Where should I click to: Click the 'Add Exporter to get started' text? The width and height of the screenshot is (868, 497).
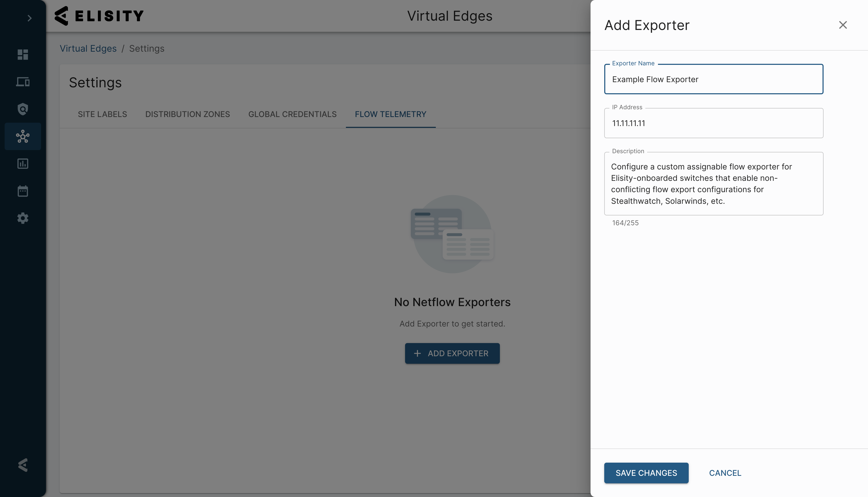click(452, 324)
